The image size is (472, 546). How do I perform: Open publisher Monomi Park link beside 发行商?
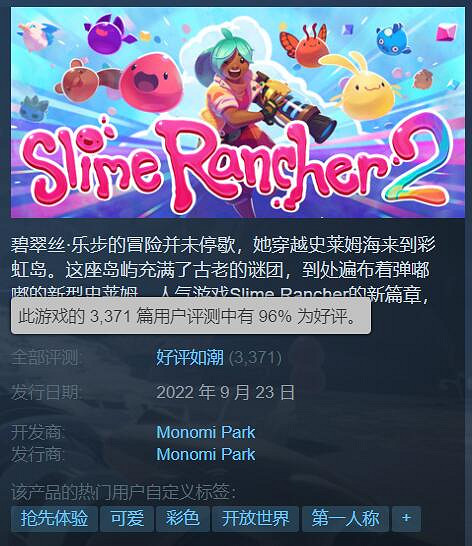click(206, 454)
